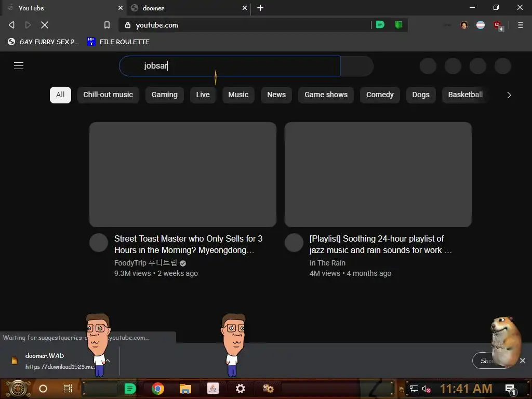Click the YouTube search field containing jobsar
Image resolution: width=532 pixels, height=399 pixels.
(230, 66)
